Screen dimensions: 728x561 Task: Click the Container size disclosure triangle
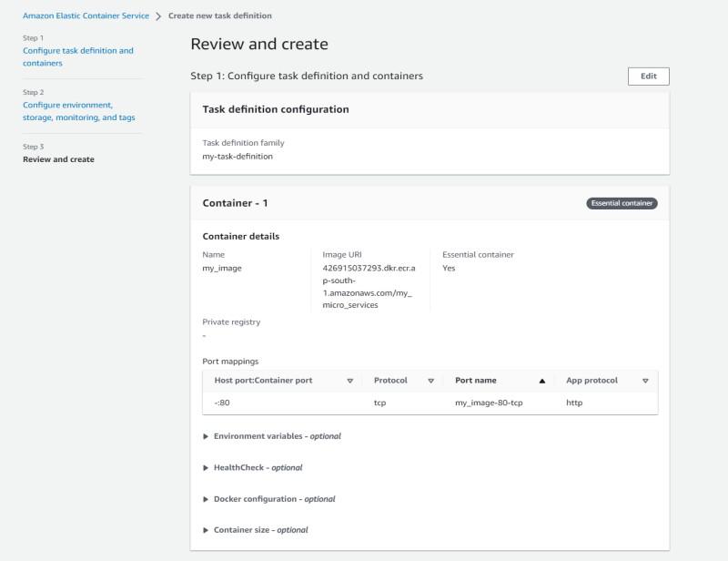[x=206, y=530]
